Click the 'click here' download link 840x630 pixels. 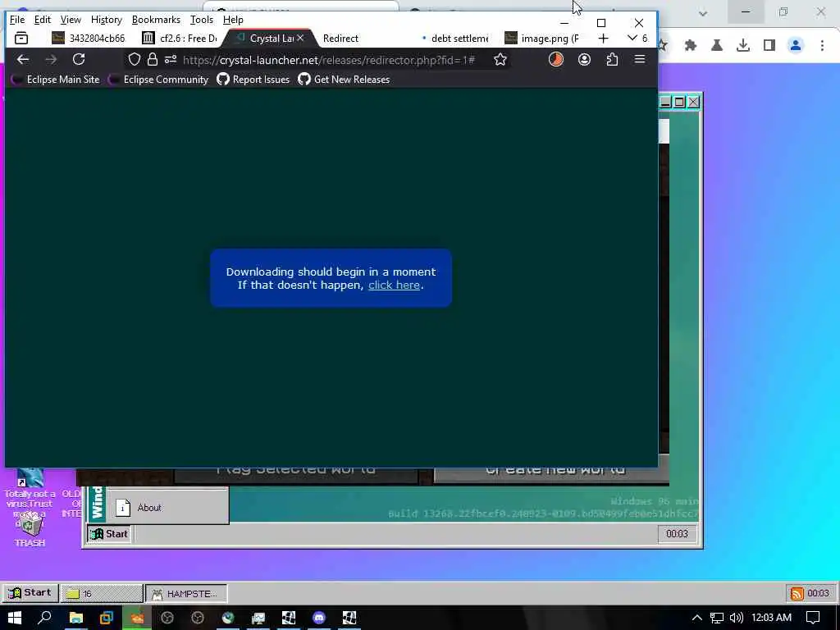click(x=394, y=285)
